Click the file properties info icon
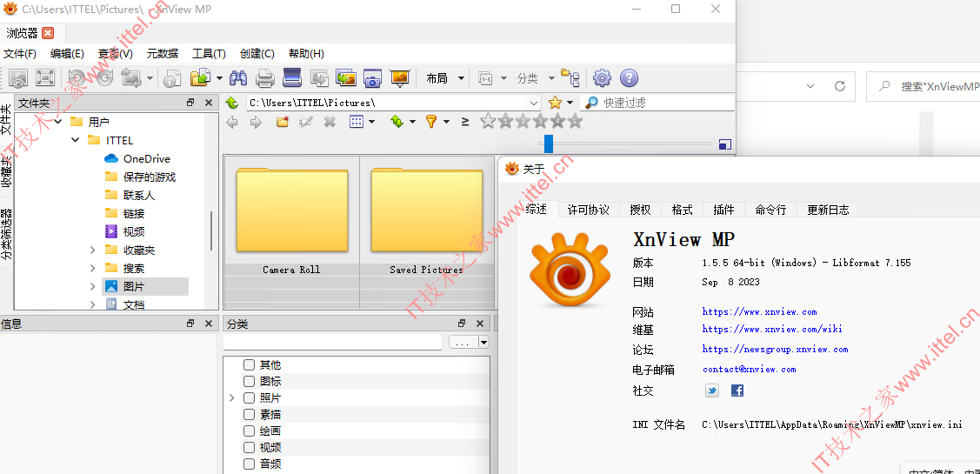Image resolution: width=980 pixels, height=474 pixels. [172, 78]
